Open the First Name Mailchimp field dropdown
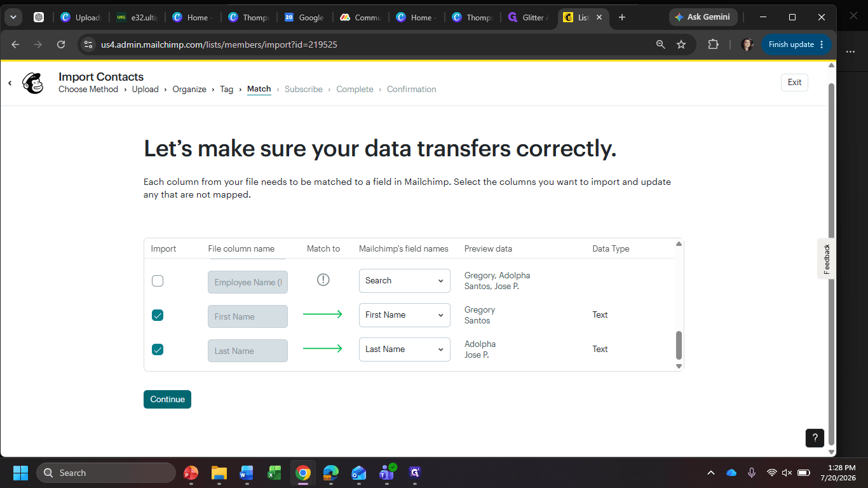Screen dimensions: 868x488 [x=405, y=315]
